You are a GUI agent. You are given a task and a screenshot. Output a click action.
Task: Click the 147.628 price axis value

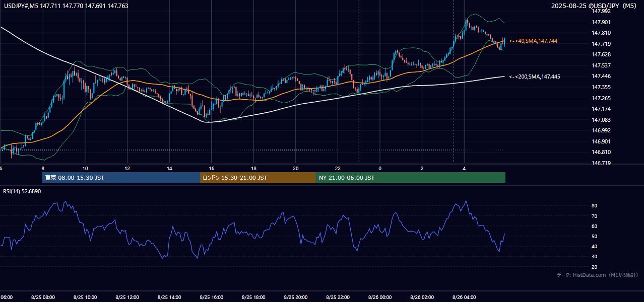tap(602, 54)
